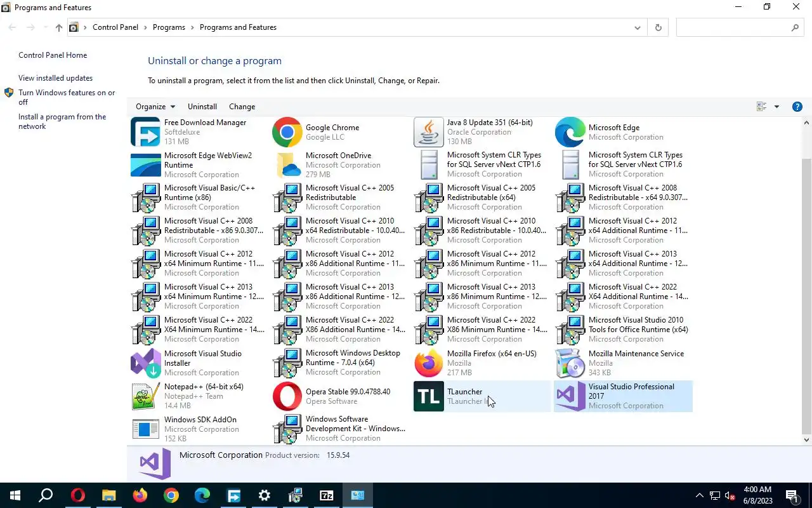This screenshot has width=812, height=508.
Task: Expand the Programs breadcrumb arrow
Action: (192, 27)
